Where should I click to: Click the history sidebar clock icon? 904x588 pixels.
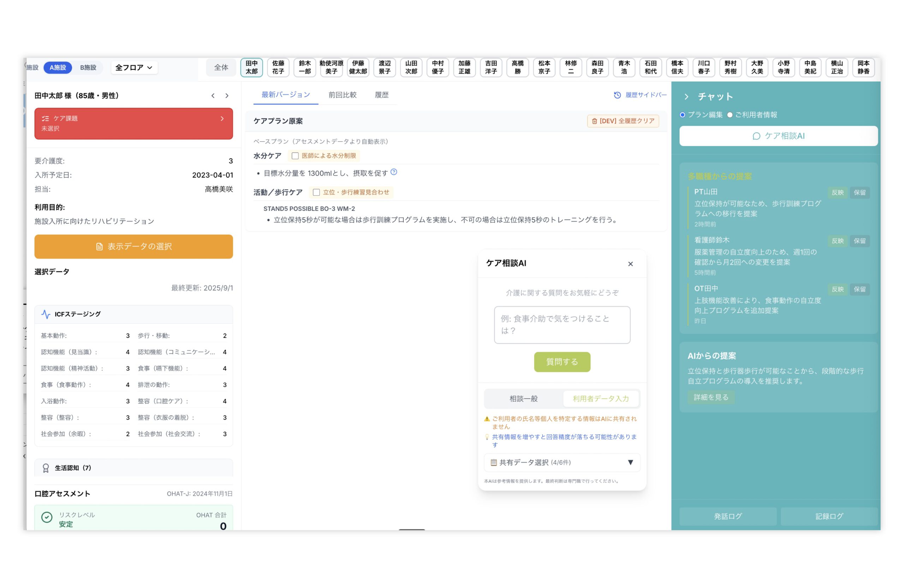coord(617,95)
